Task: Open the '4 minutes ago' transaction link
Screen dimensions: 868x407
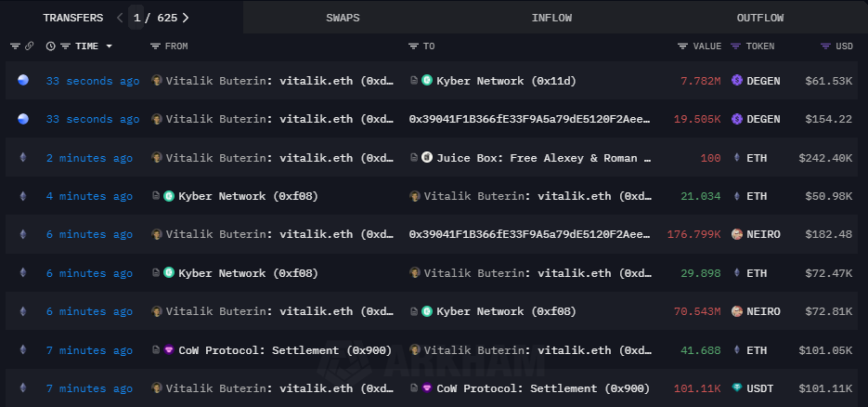Action: pos(89,196)
